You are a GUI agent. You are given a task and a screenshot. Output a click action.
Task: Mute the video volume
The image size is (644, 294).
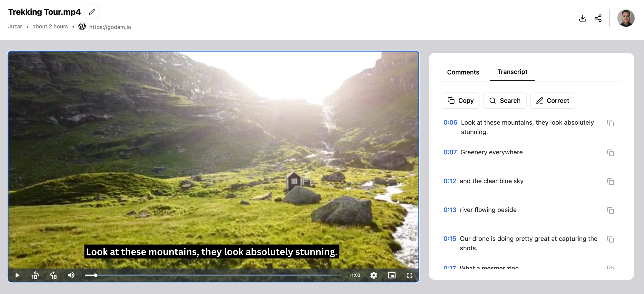[x=71, y=275]
